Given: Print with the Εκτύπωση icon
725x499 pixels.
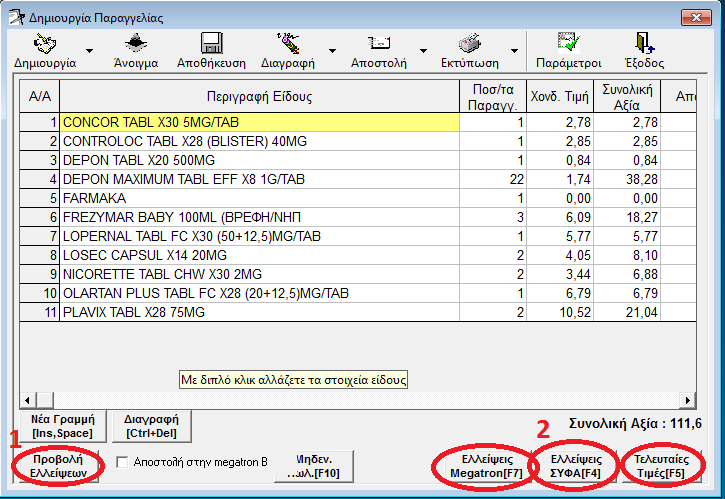Looking at the screenshot, I should (470, 43).
